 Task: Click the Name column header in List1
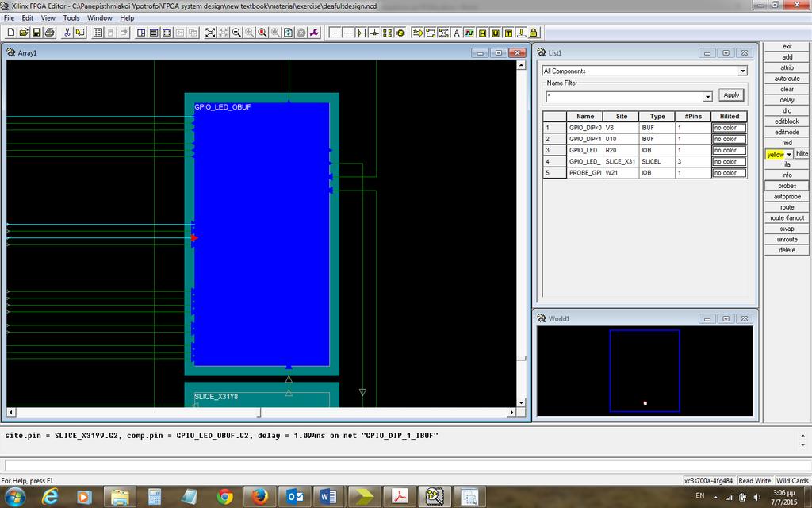click(x=584, y=116)
